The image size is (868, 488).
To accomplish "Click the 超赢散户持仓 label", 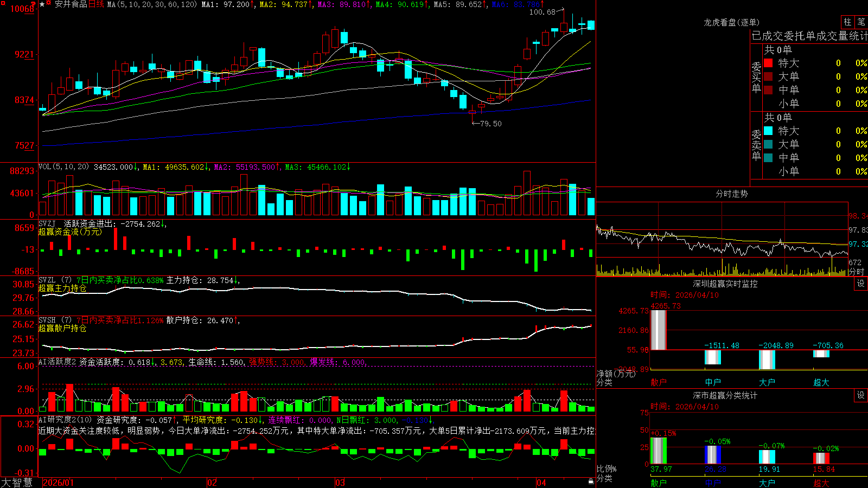I will pos(62,328).
